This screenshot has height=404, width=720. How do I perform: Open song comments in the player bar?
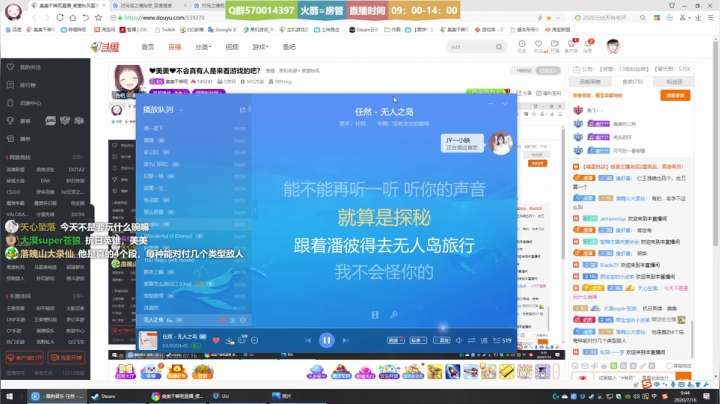[242, 340]
